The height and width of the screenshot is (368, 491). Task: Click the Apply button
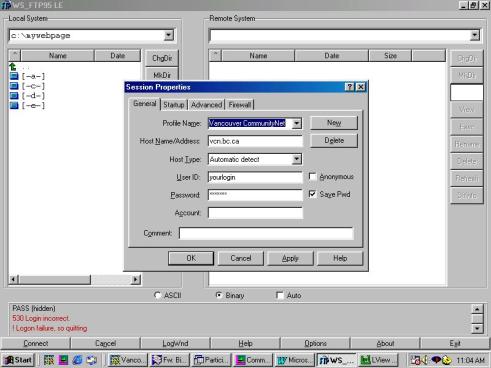click(290, 258)
